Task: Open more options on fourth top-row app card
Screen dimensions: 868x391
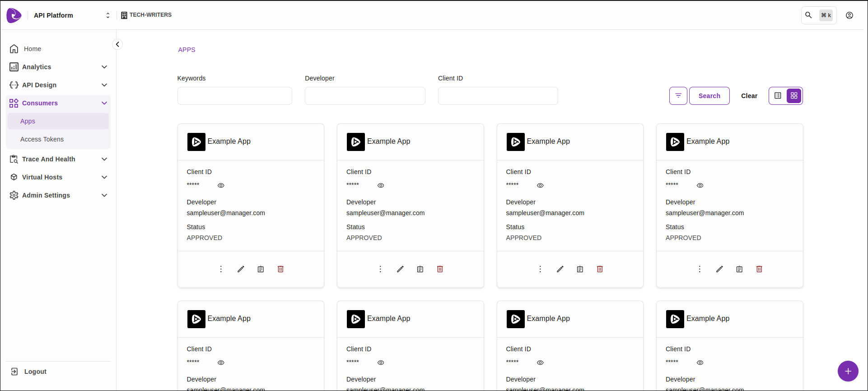Action: [x=700, y=269]
